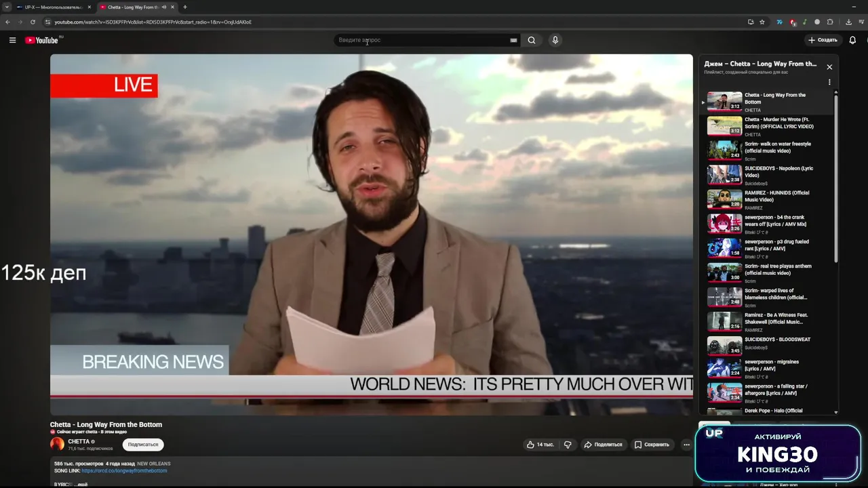Viewport: 868px width, 488px height.
Task: Play sewerperson - a falling star / aftergore
Action: point(766,393)
